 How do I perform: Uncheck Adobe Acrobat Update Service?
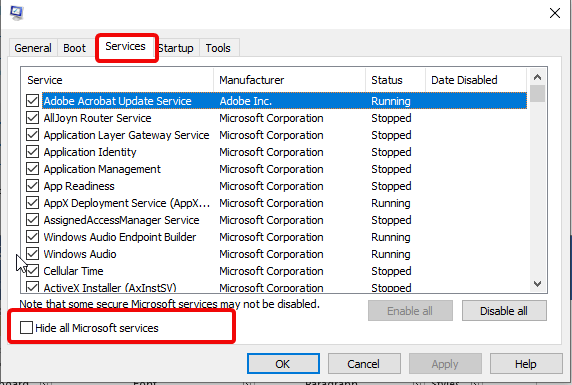pos(32,101)
